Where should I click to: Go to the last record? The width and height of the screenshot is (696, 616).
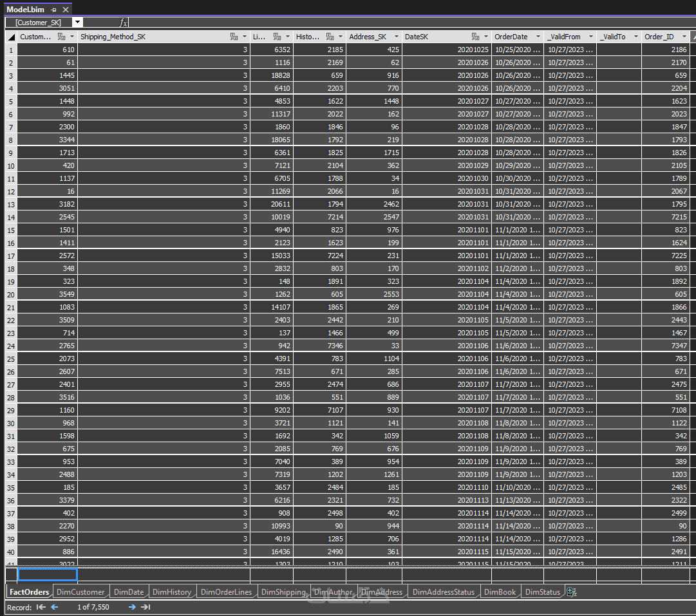(146, 607)
